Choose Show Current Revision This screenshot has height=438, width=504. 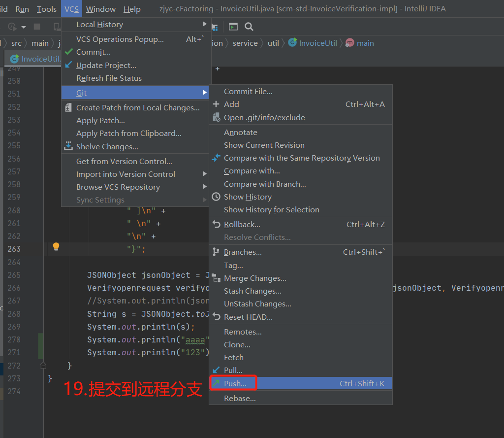click(301, 145)
